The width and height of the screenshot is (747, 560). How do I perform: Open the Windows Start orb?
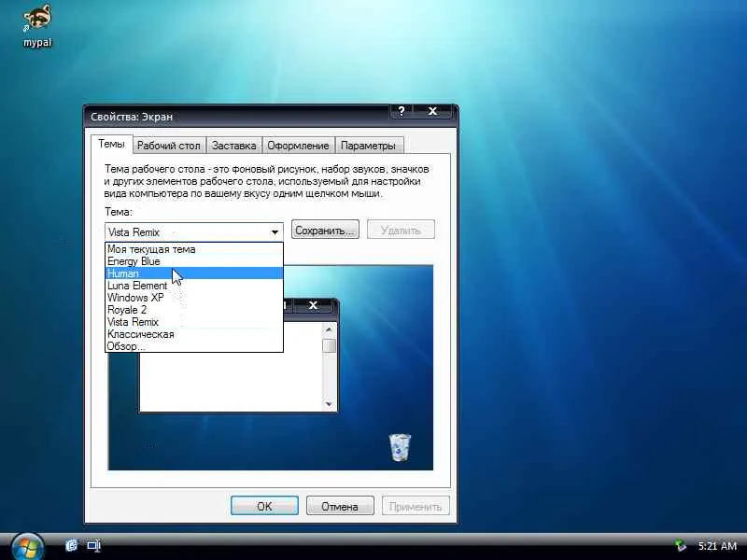click(28, 547)
